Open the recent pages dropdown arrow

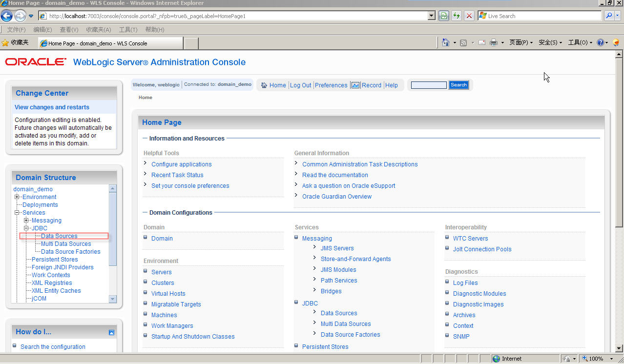click(x=31, y=16)
